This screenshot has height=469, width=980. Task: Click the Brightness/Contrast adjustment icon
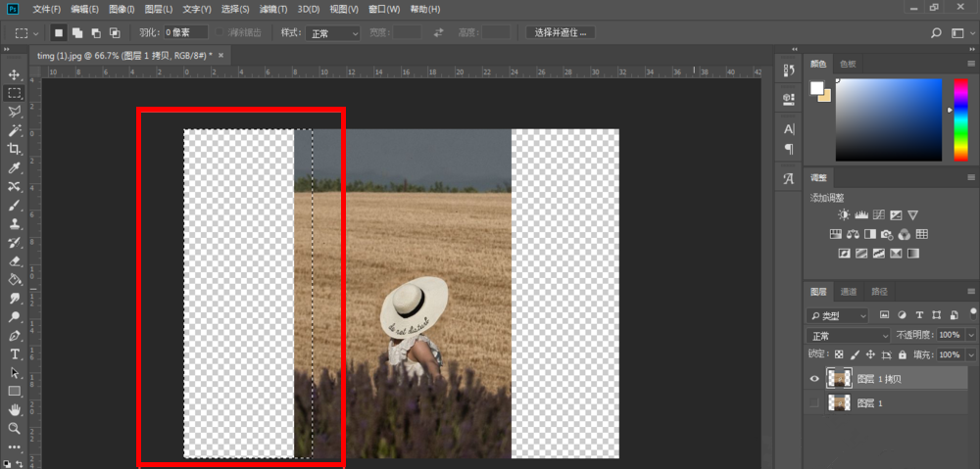pos(844,214)
